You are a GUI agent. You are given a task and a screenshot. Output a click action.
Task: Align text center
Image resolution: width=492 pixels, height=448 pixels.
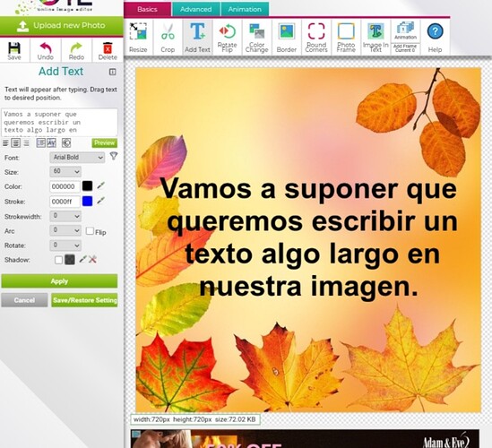coord(16,143)
